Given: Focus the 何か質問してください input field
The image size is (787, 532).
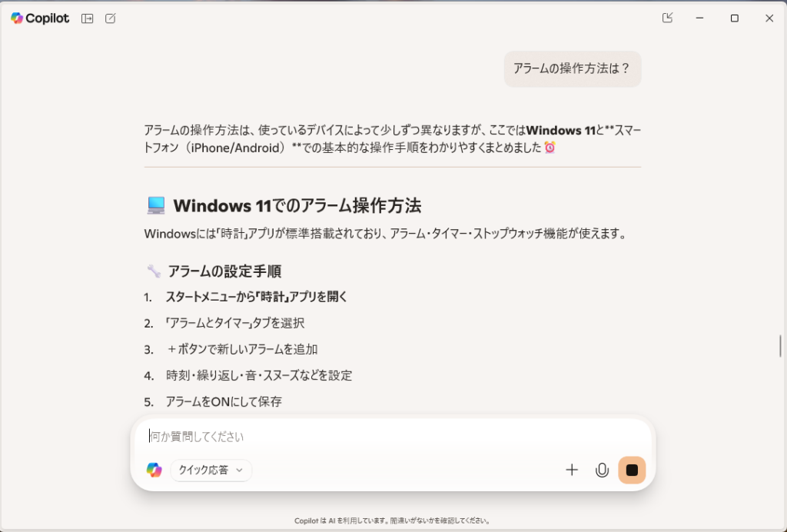Looking at the screenshot, I should [x=393, y=437].
